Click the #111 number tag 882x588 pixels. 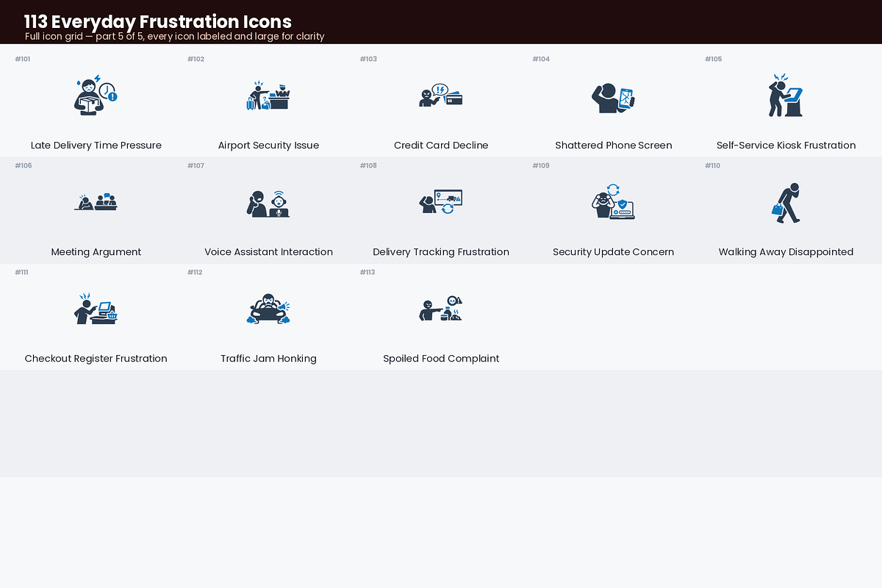21,272
